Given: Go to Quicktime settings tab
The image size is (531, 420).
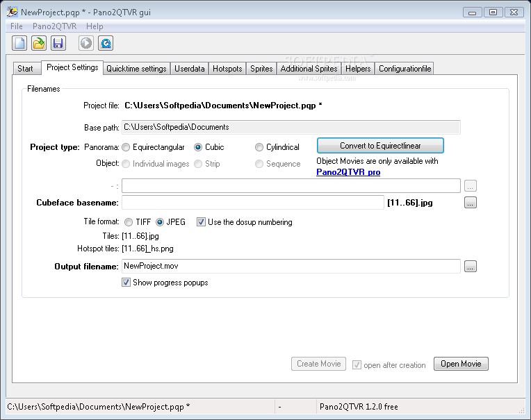Looking at the screenshot, I should (136, 69).
